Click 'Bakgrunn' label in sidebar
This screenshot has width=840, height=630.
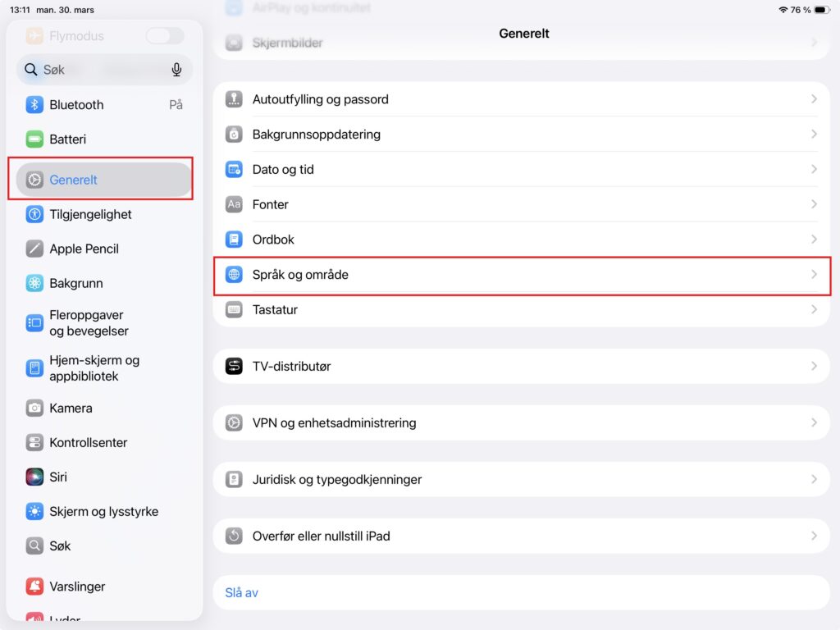(76, 283)
